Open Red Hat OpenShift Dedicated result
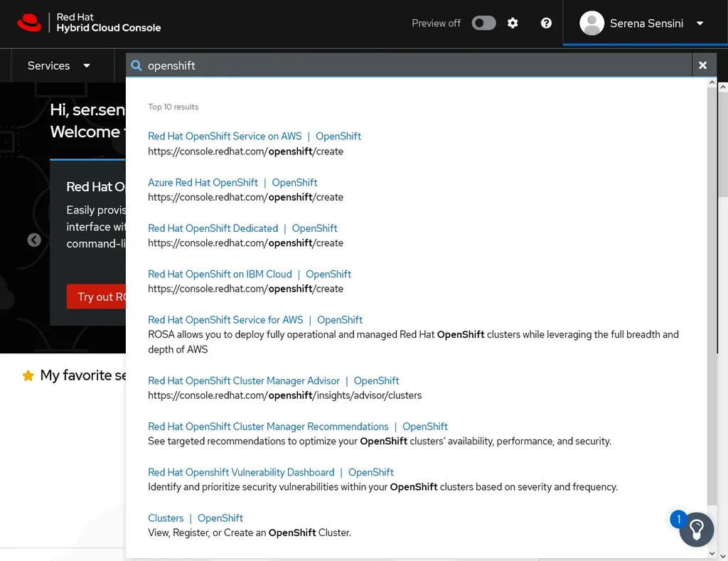This screenshot has height=561, width=728. [x=242, y=228]
